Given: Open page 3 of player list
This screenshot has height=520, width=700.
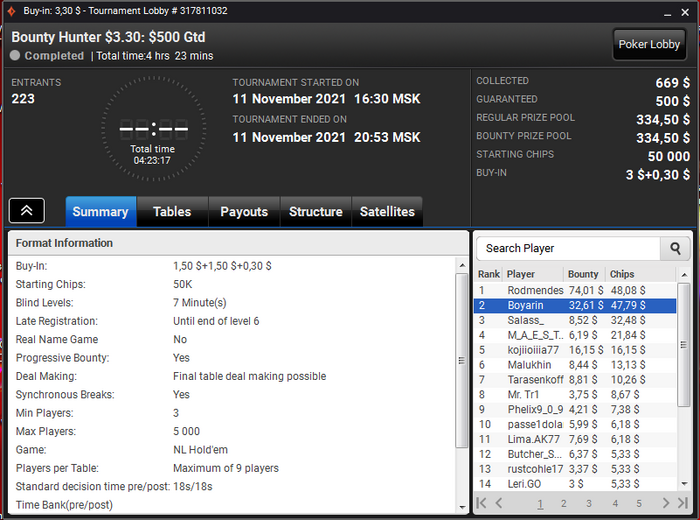Looking at the screenshot, I should coord(589,503).
